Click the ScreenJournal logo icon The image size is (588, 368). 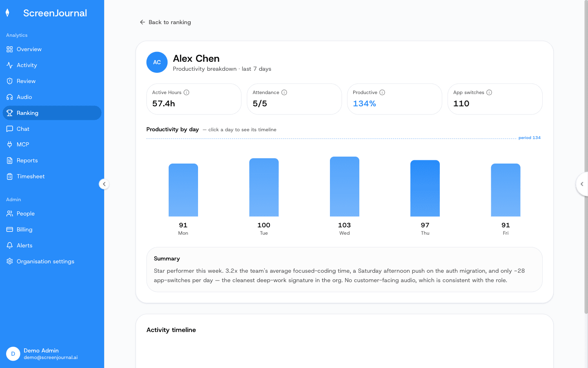(7, 13)
